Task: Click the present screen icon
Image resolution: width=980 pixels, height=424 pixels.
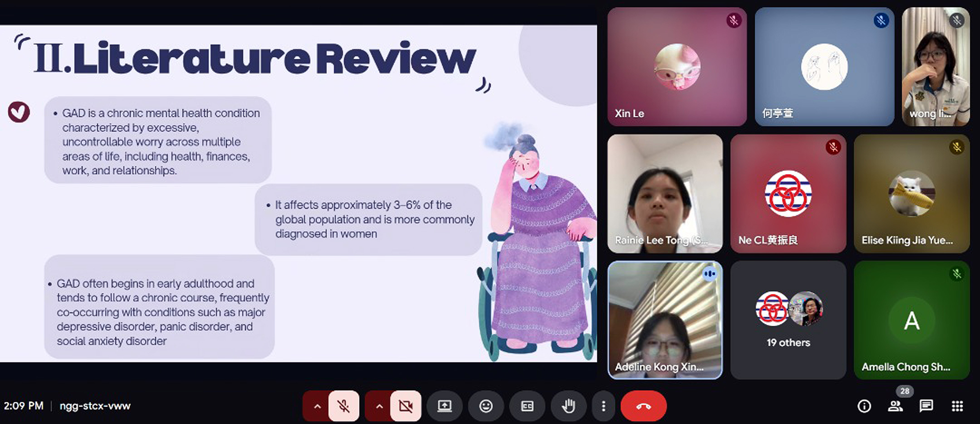Action: pos(444,406)
